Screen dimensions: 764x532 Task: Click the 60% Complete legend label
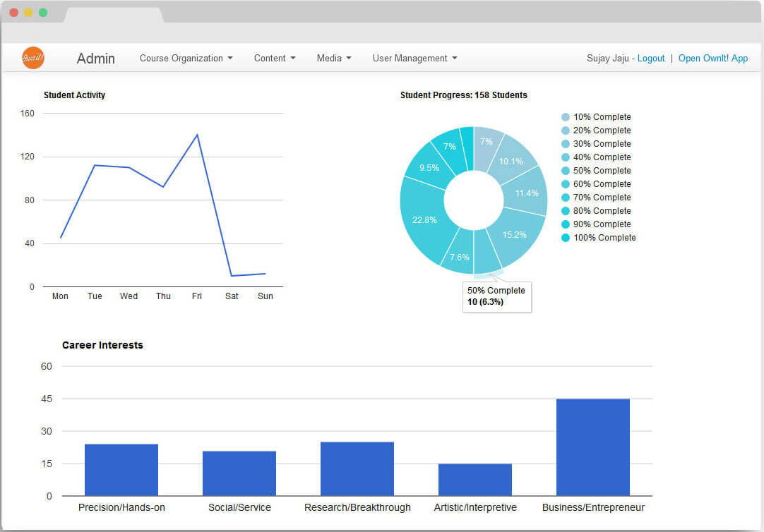pos(602,184)
